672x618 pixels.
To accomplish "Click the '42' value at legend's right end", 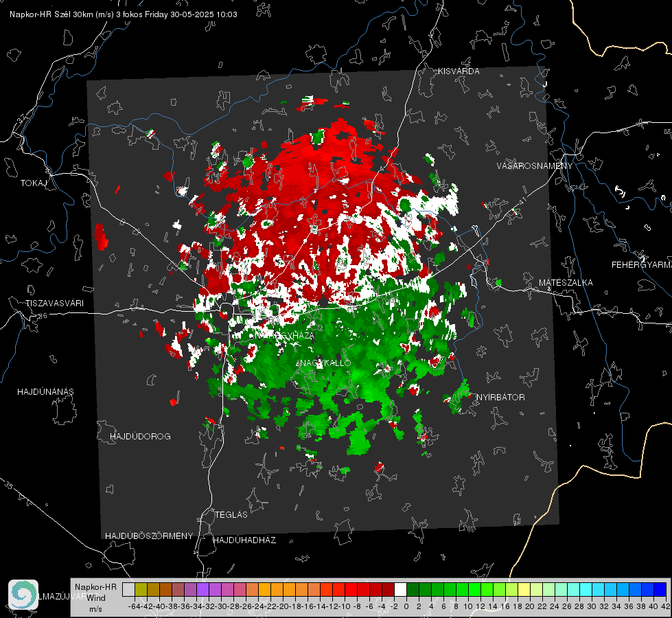I will click(x=665, y=606).
